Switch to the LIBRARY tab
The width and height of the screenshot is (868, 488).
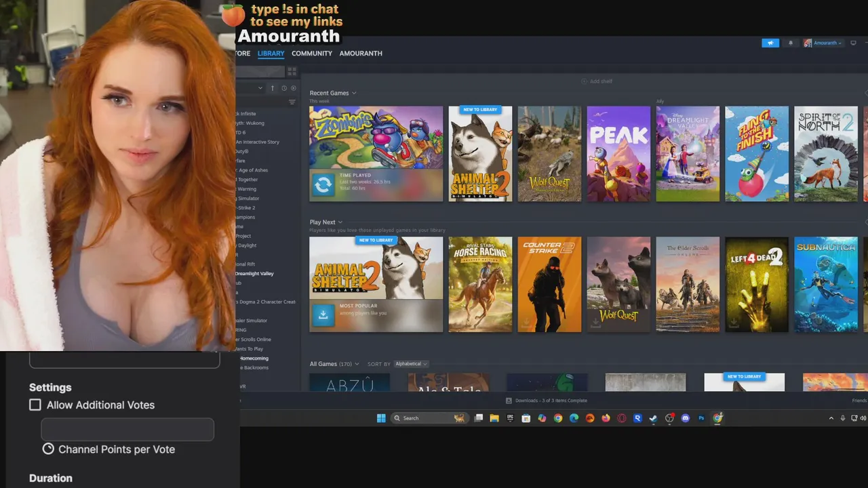pyautogui.click(x=271, y=54)
